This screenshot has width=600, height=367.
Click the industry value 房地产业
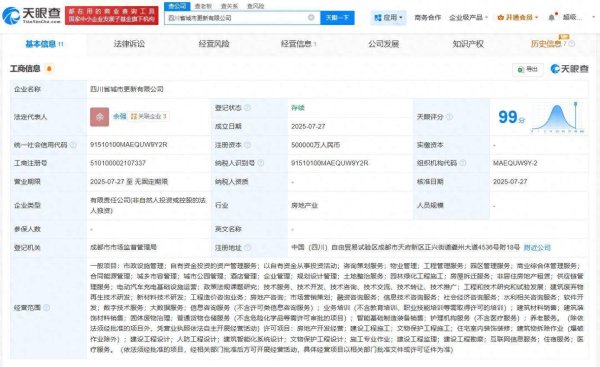[304, 206]
